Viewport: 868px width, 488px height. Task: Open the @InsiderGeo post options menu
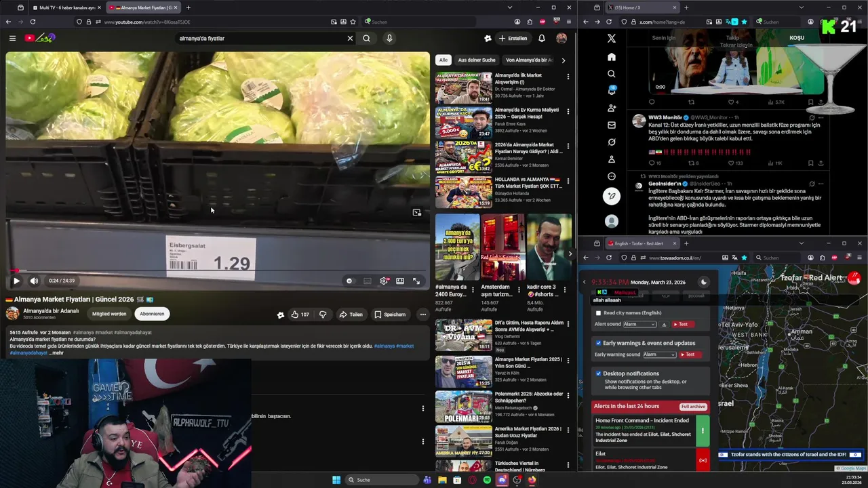tap(821, 184)
